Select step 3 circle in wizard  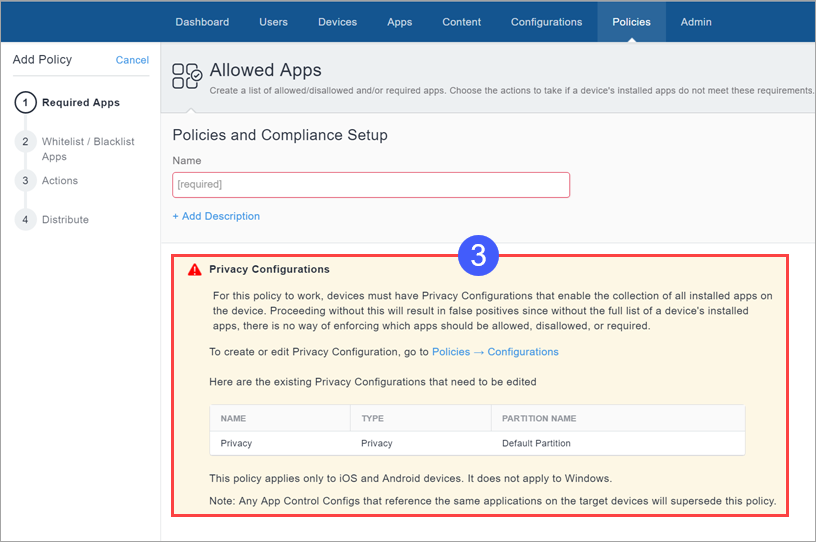pyautogui.click(x=25, y=181)
